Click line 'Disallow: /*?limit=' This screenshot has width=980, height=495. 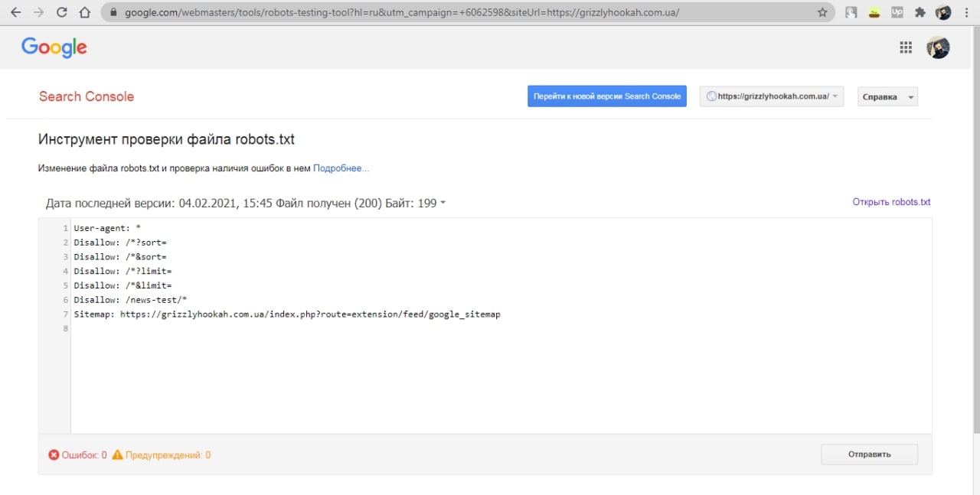(x=122, y=271)
